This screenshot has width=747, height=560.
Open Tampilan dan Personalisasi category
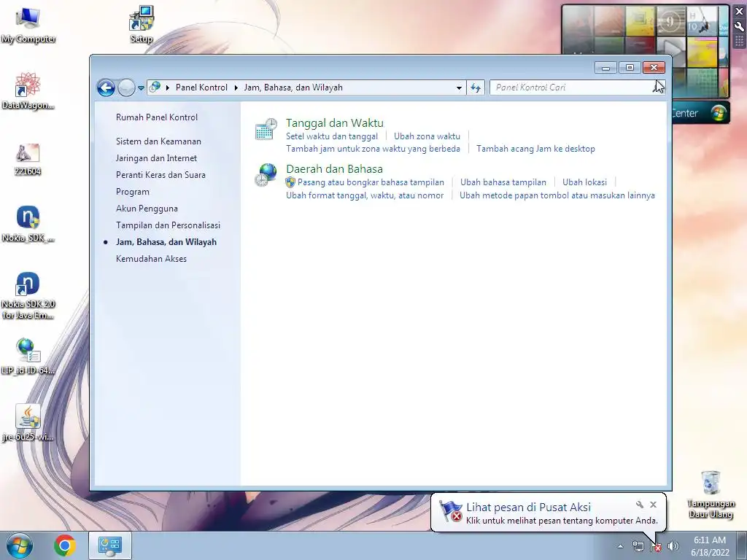169,225
